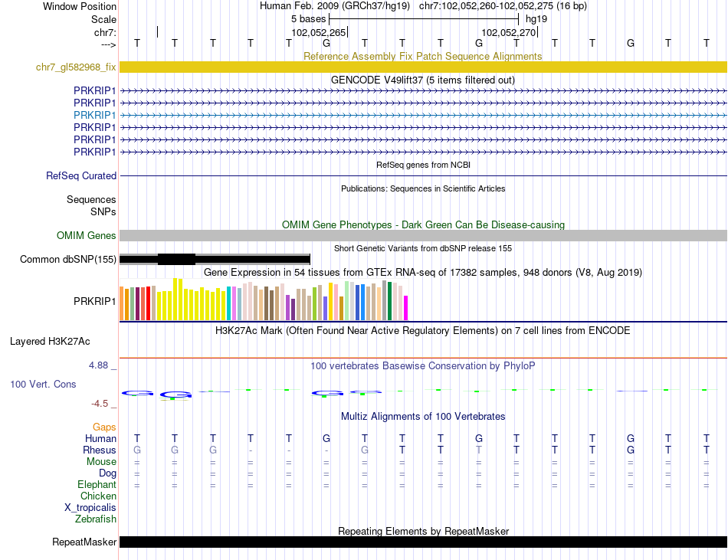Click the yellow chr7_gl582968_fix alignment bar
Screen dimensions: 728x560
click(423, 67)
